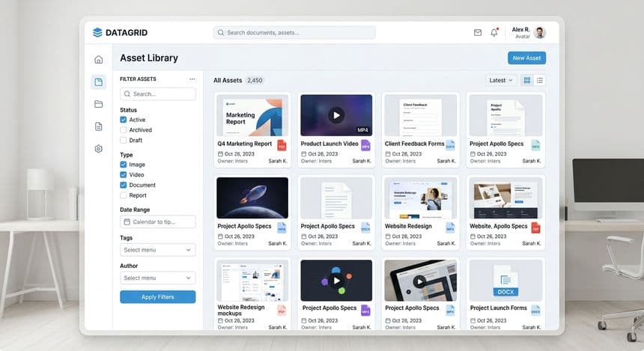
Task: Click Project Launch Forms title
Action: click(498, 308)
